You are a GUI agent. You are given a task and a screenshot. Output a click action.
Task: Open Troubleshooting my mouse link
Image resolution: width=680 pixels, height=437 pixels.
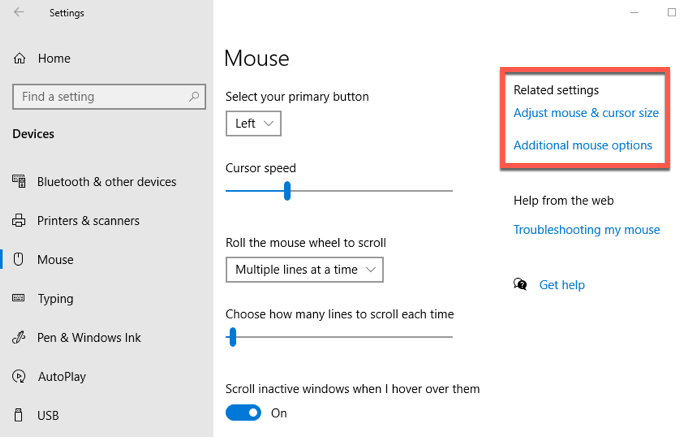[x=587, y=230]
